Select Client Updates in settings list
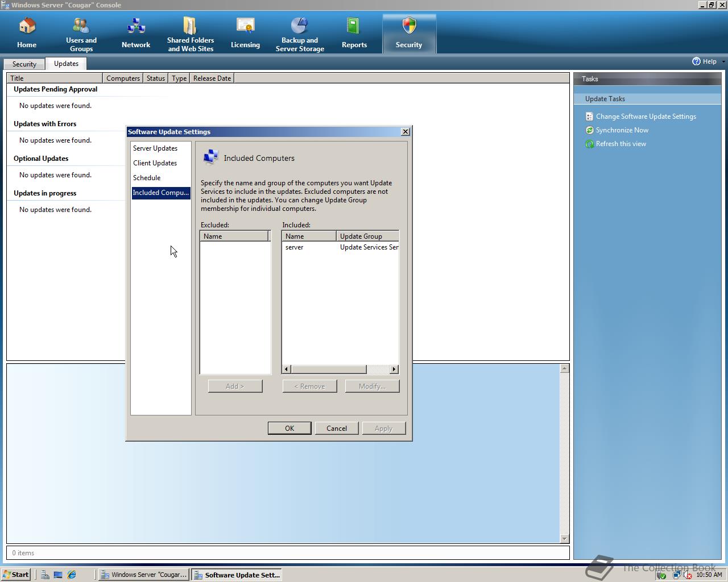 coord(161,163)
